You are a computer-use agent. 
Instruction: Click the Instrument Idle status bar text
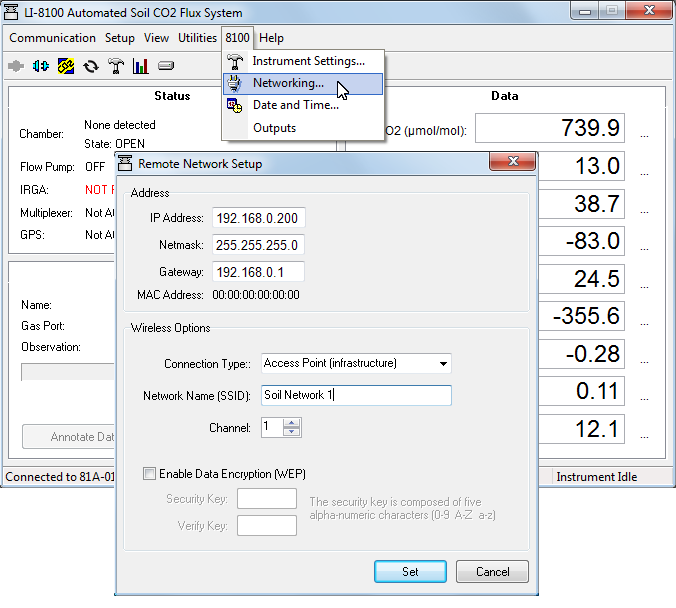(x=596, y=477)
